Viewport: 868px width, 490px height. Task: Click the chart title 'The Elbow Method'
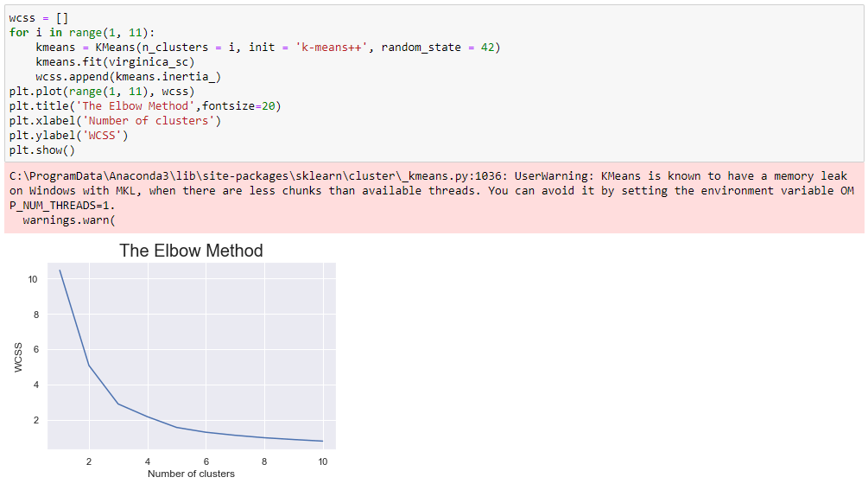point(191,251)
